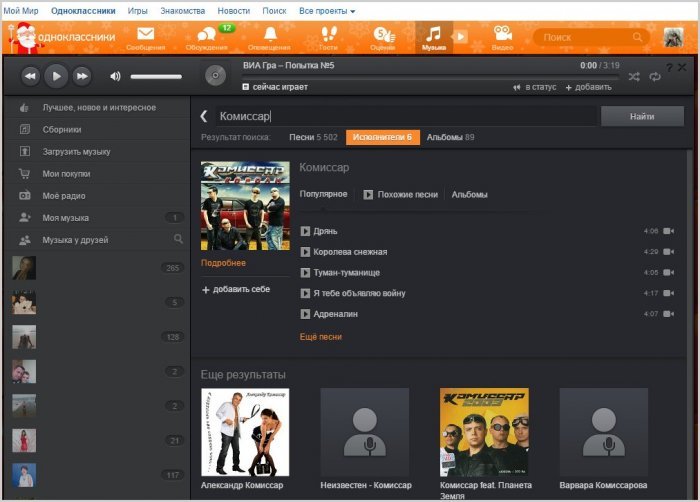
Task: Expand more songs via Ещё песни
Action: coord(320,337)
